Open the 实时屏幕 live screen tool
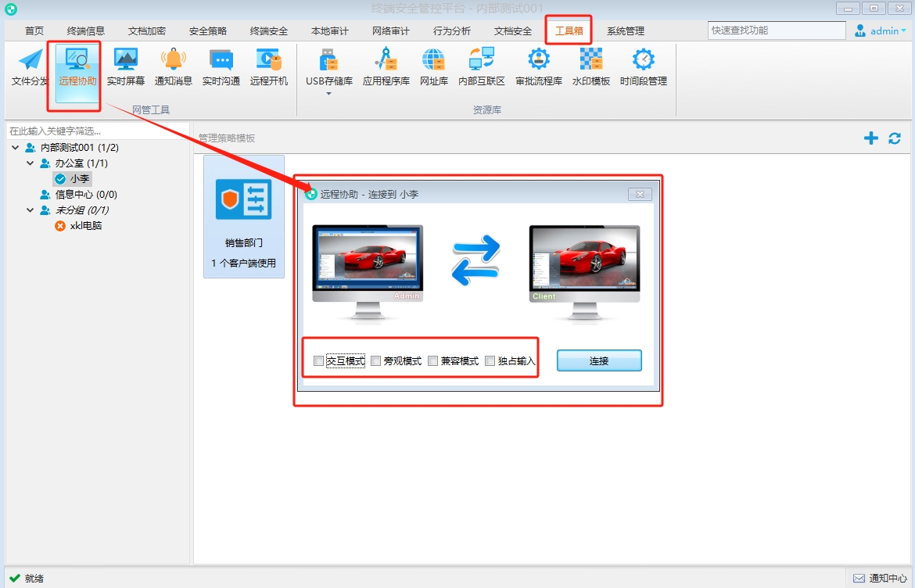The width and height of the screenshot is (915, 588). point(125,68)
